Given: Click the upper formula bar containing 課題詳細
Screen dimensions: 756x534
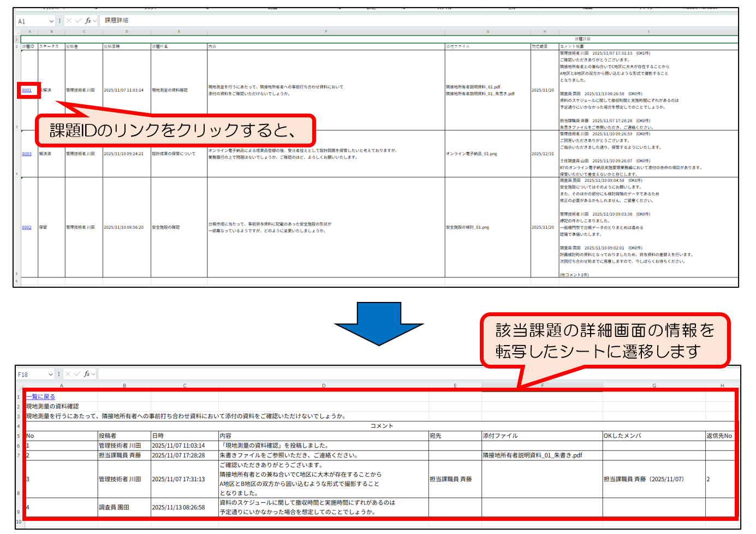Looking at the screenshot, I should [382, 21].
